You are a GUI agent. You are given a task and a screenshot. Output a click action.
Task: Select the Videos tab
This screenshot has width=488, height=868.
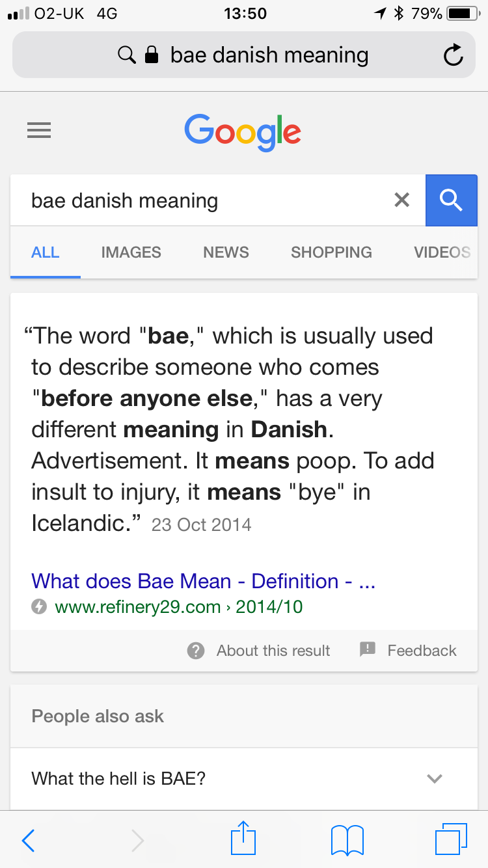click(x=442, y=252)
